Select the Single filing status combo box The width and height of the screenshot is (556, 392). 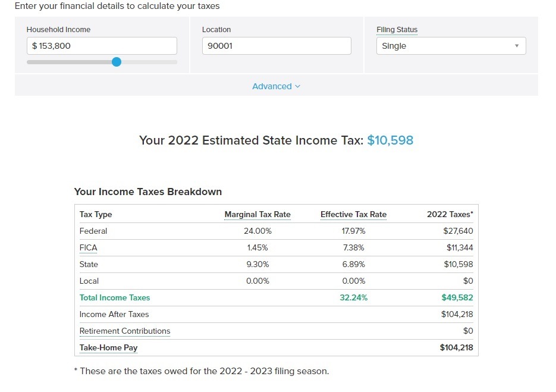coord(451,46)
